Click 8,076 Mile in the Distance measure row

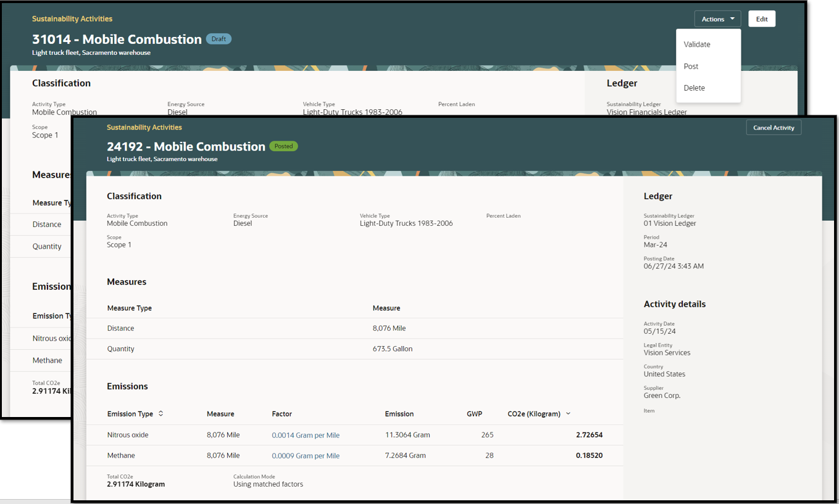tap(389, 328)
